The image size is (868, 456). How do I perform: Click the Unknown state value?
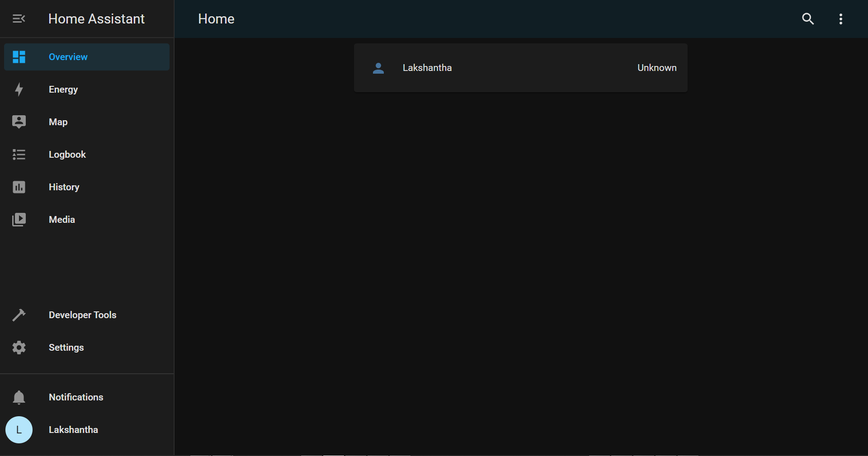pos(657,68)
